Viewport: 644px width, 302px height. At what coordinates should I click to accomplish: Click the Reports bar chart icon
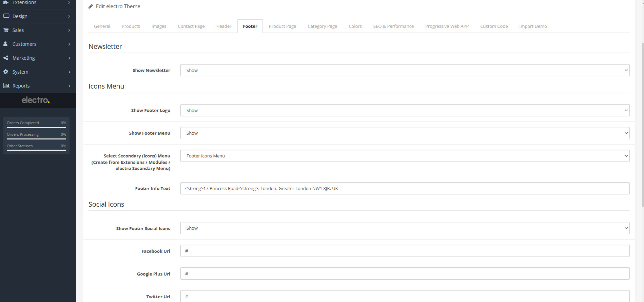pyautogui.click(x=6, y=86)
